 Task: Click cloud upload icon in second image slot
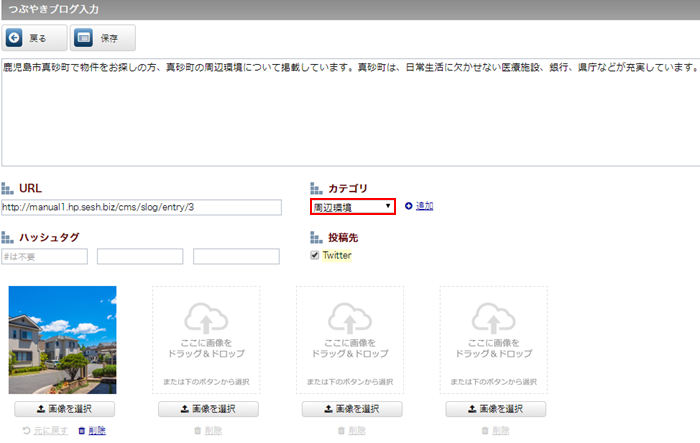pyautogui.click(x=206, y=318)
